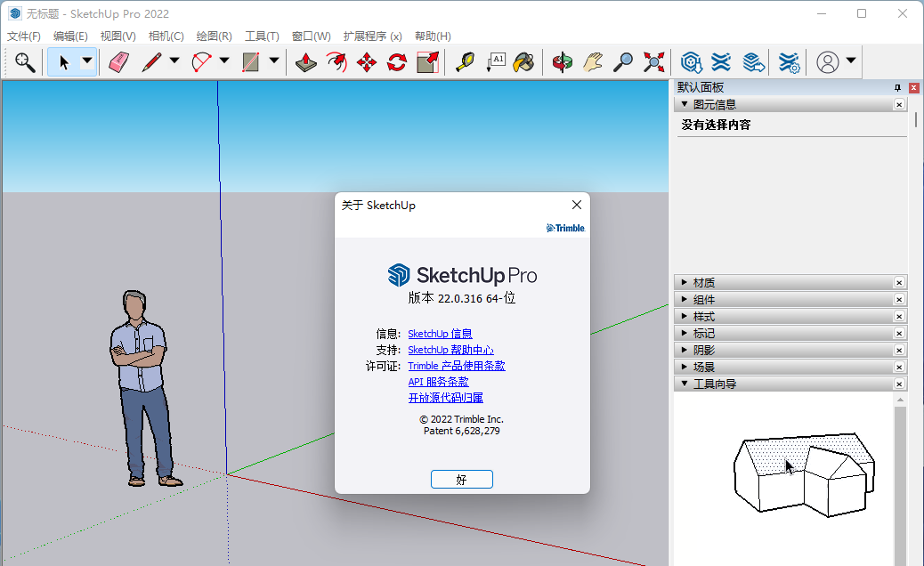Open the 视图(V) menu
The width and height of the screenshot is (924, 566).
coord(118,36)
